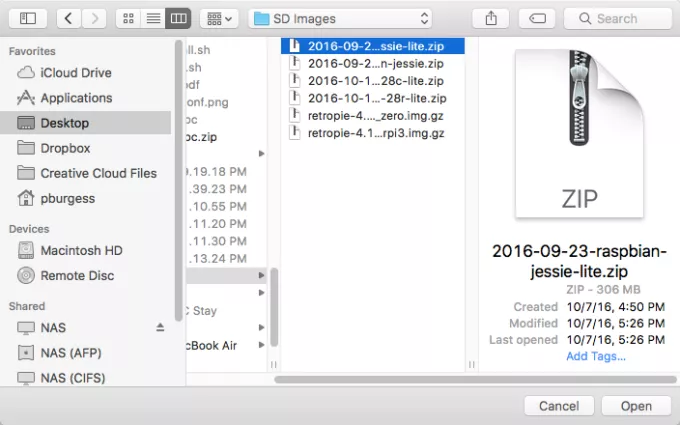The height and width of the screenshot is (425, 680).
Task: Switch to icon view mode
Action: [x=129, y=18]
